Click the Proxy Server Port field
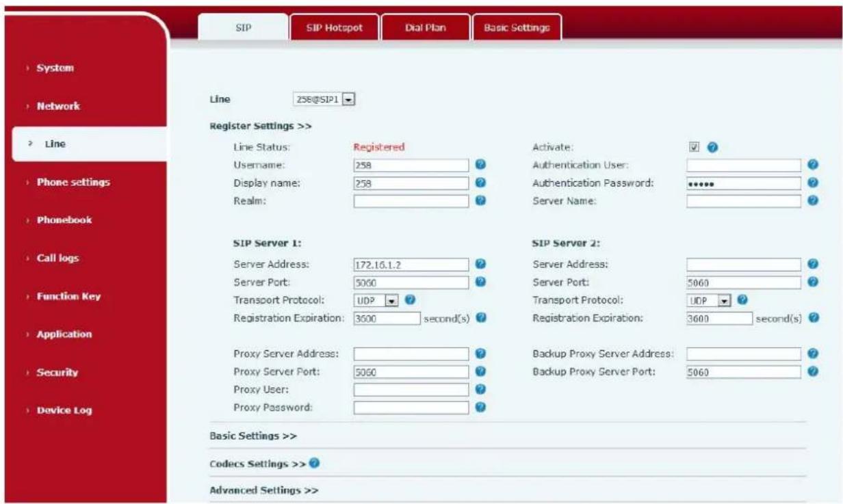The width and height of the screenshot is (843, 504). (x=411, y=372)
